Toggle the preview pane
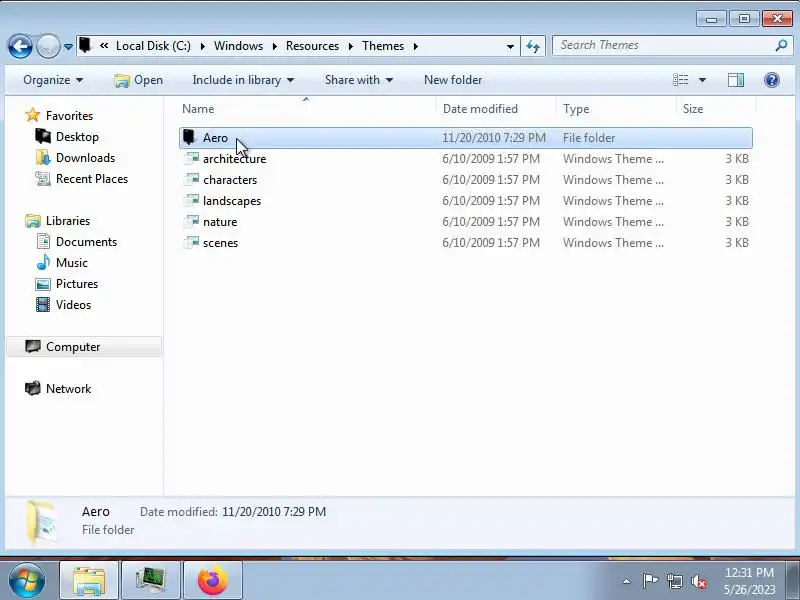 (736, 80)
